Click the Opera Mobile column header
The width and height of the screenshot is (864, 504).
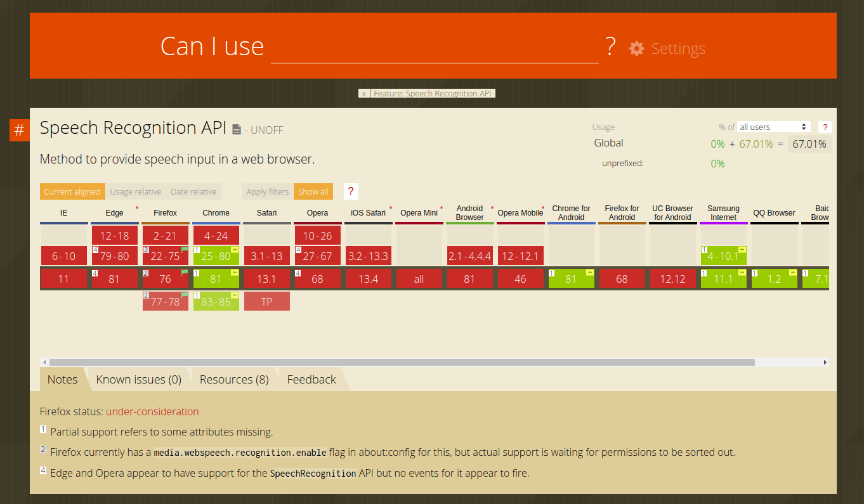pos(521,213)
